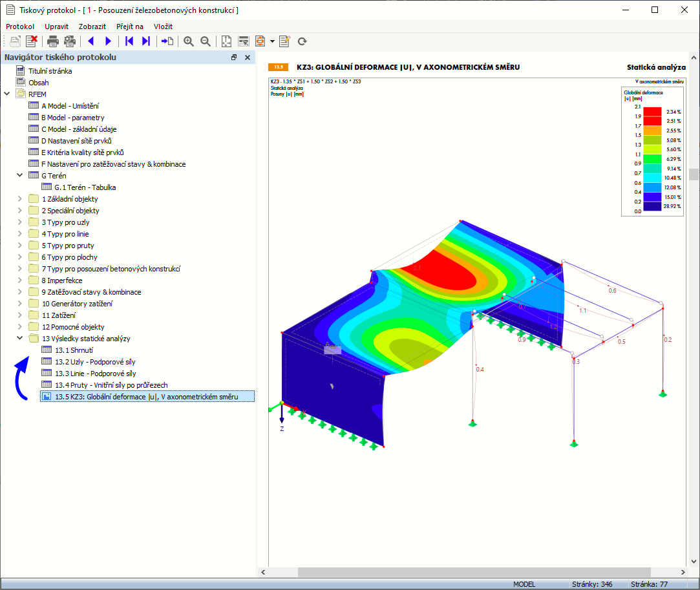700x590 pixels.
Task: Select 13.1 Shrnutí item
Action: 74,350
